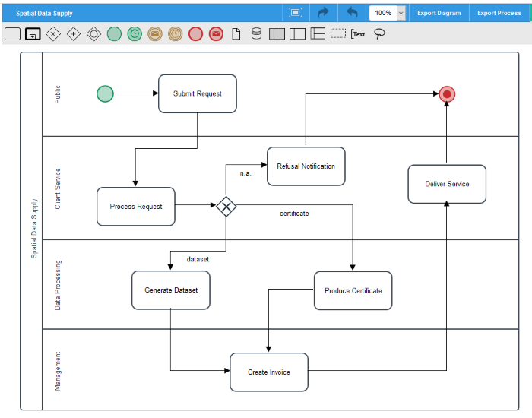Select the red end event in Public lane
Screen dimensions: 532x418
coord(447,94)
